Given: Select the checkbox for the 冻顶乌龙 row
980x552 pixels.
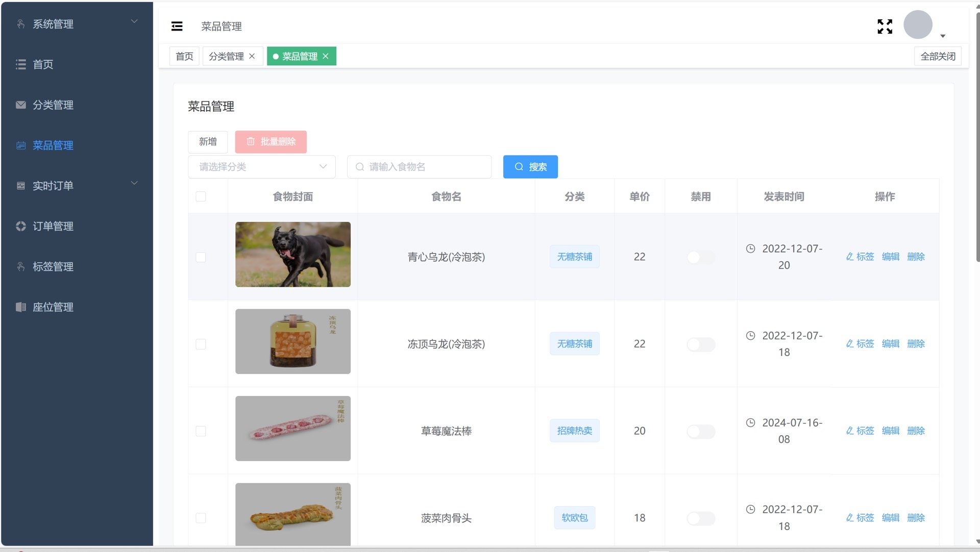Looking at the screenshot, I should [201, 344].
